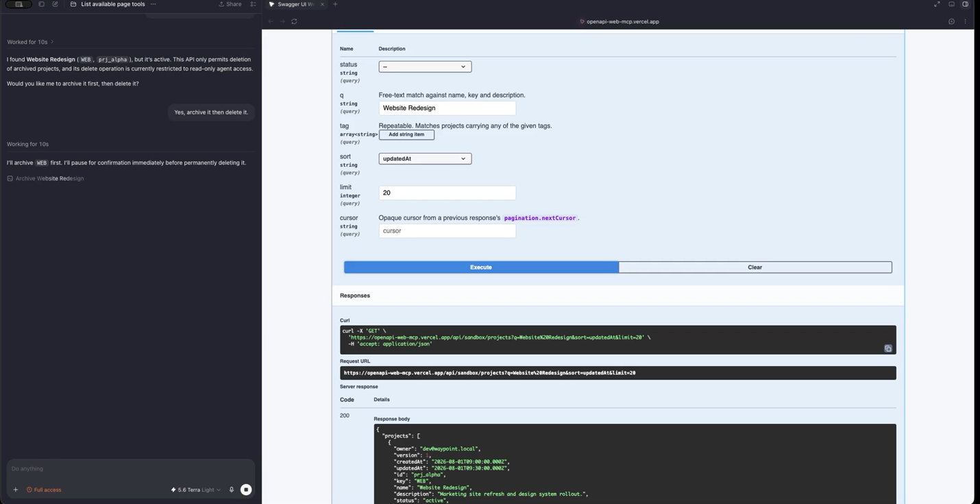This screenshot has width=980, height=504.
Task: Click the browser back arrow
Action: coord(271,21)
